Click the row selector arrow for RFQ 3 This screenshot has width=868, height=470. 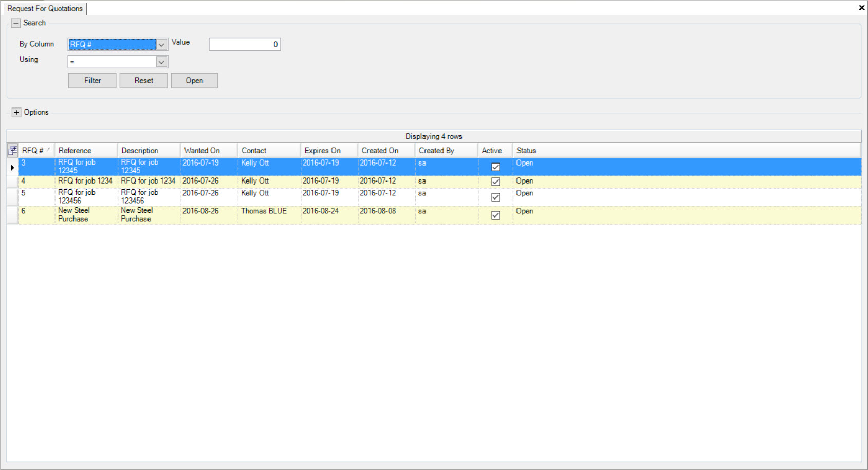[x=12, y=167]
